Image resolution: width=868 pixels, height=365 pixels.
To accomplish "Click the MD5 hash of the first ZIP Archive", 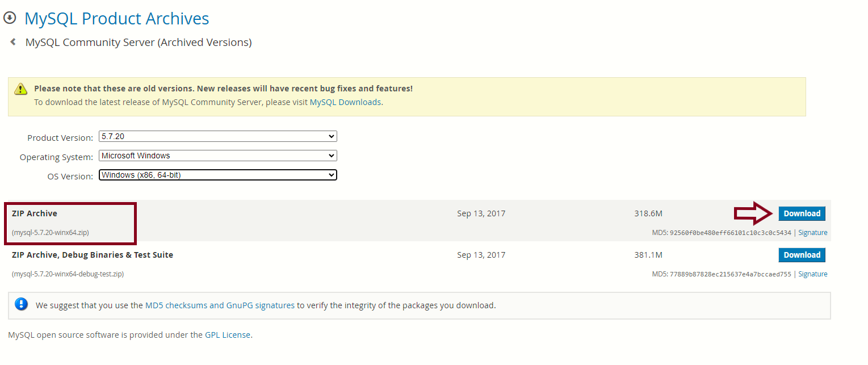I will [730, 233].
